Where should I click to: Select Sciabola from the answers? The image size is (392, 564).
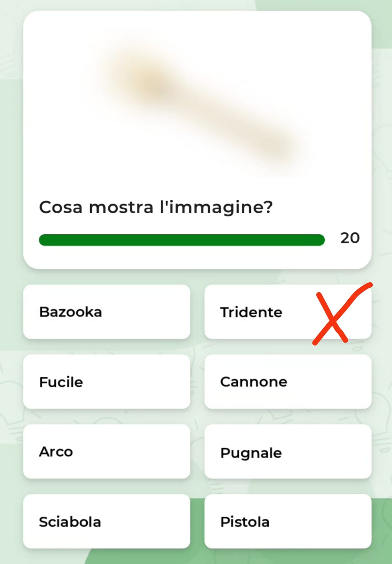106,521
